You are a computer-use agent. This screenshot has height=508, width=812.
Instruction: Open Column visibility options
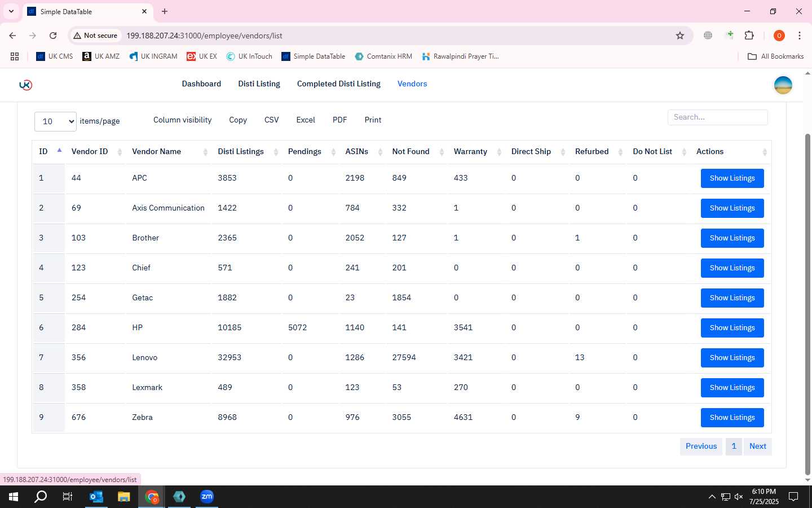click(x=183, y=120)
